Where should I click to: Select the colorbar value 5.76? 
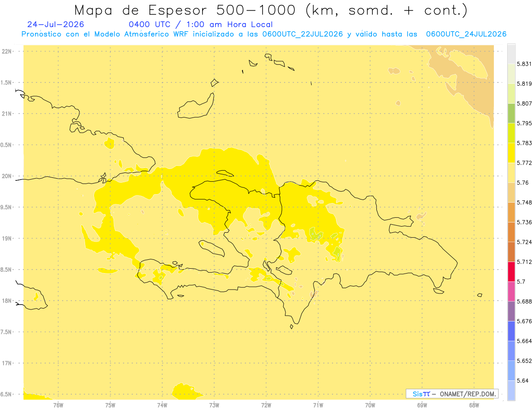[x=523, y=183]
